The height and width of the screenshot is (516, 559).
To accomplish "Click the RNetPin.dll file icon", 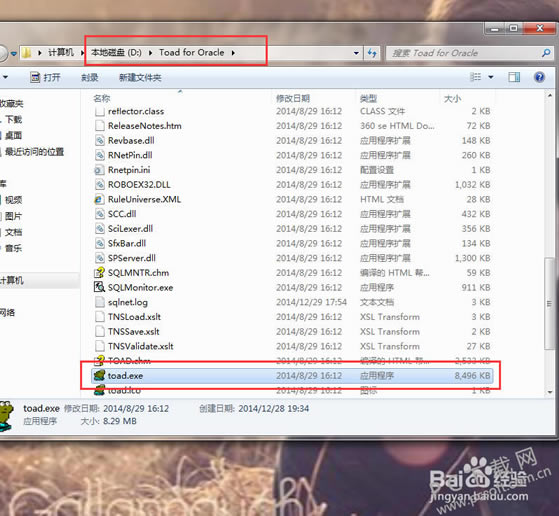I will click(99, 155).
